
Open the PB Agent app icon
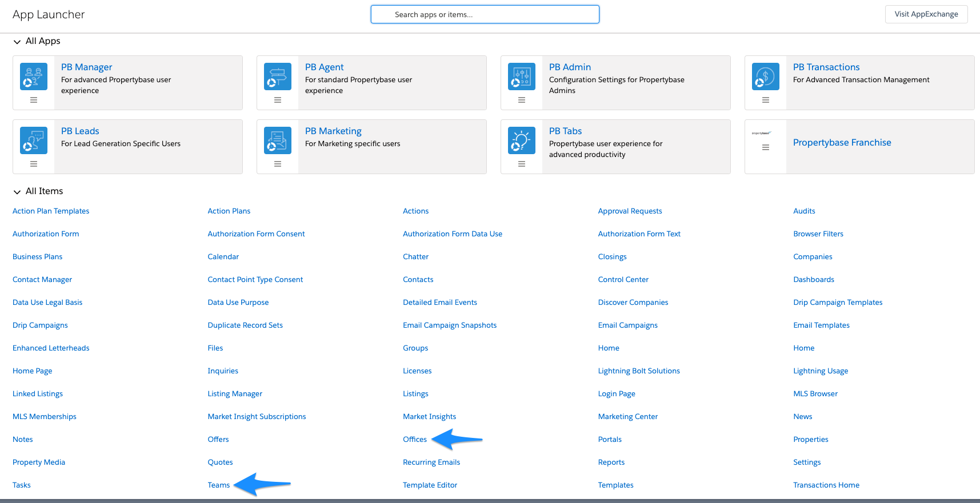(278, 77)
